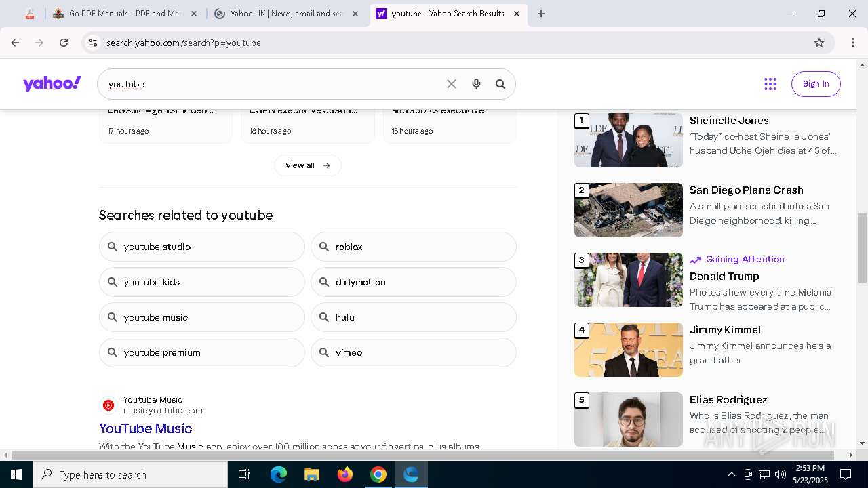Select the first pinned browser tab
Image resolution: width=868 pixels, height=488 pixels.
coord(30,14)
